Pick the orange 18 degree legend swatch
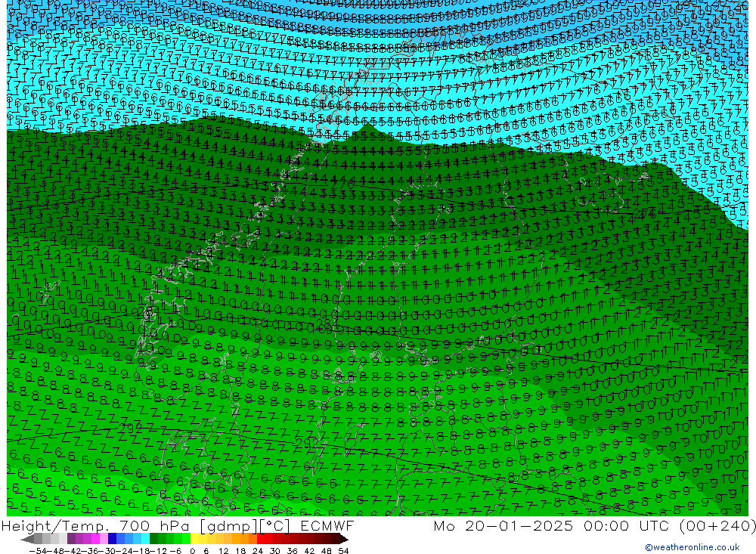The width and height of the screenshot is (756, 554). coord(244,538)
